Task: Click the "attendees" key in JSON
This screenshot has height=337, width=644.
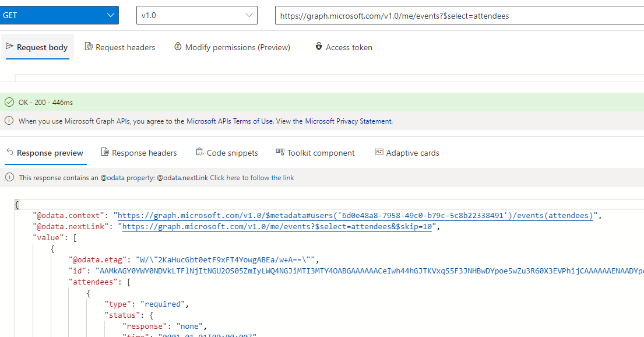Action: (x=93, y=282)
